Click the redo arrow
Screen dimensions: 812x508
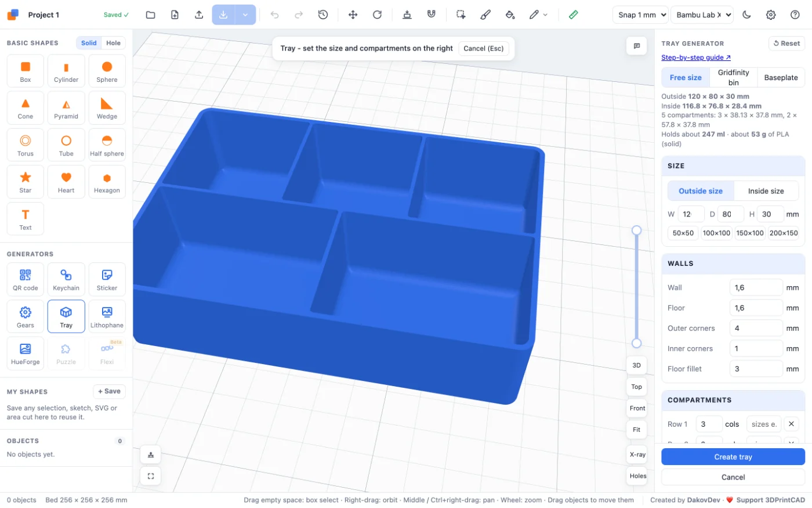point(299,15)
